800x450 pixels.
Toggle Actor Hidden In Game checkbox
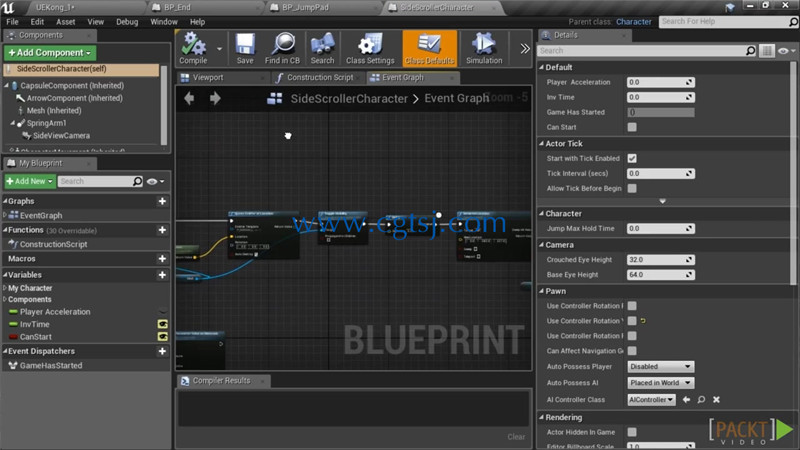click(x=632, y=432)
